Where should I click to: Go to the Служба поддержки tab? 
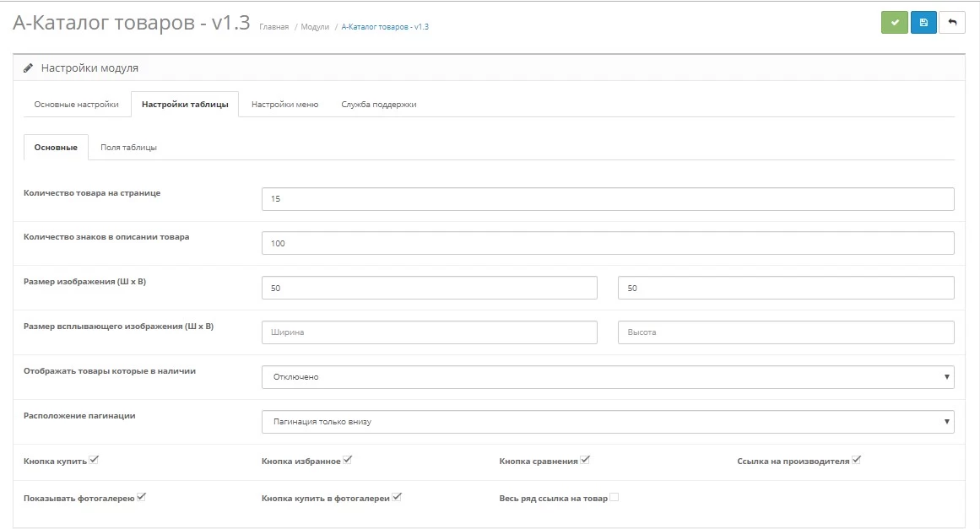coord(379,105)
